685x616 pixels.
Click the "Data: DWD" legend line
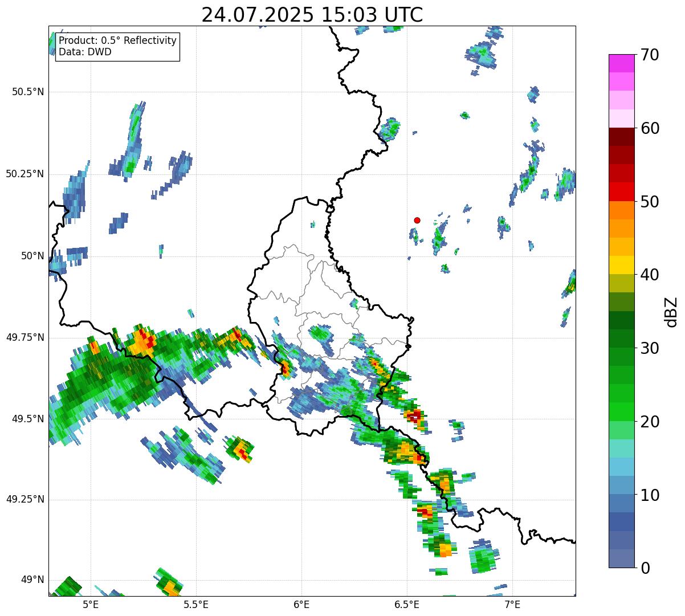tap(85, 52)
